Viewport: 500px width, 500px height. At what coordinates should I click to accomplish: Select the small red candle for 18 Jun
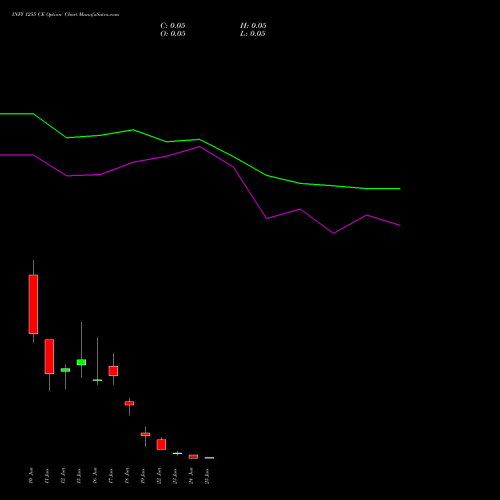click(x=129, y=403)
